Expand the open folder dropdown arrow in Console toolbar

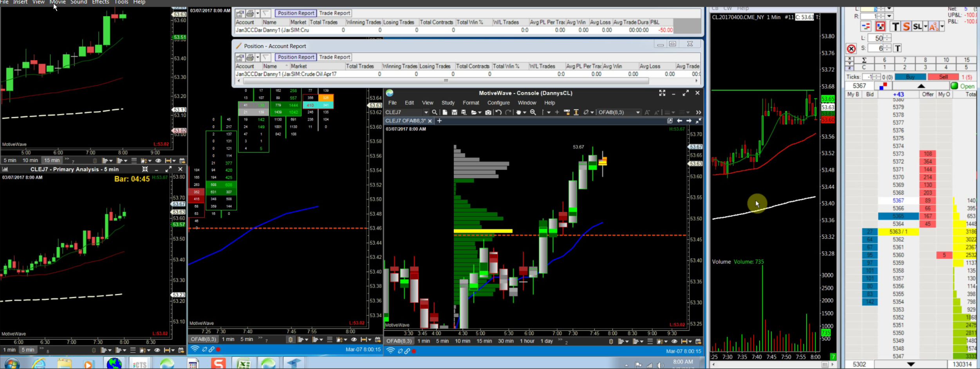click(x=479, y=113)
